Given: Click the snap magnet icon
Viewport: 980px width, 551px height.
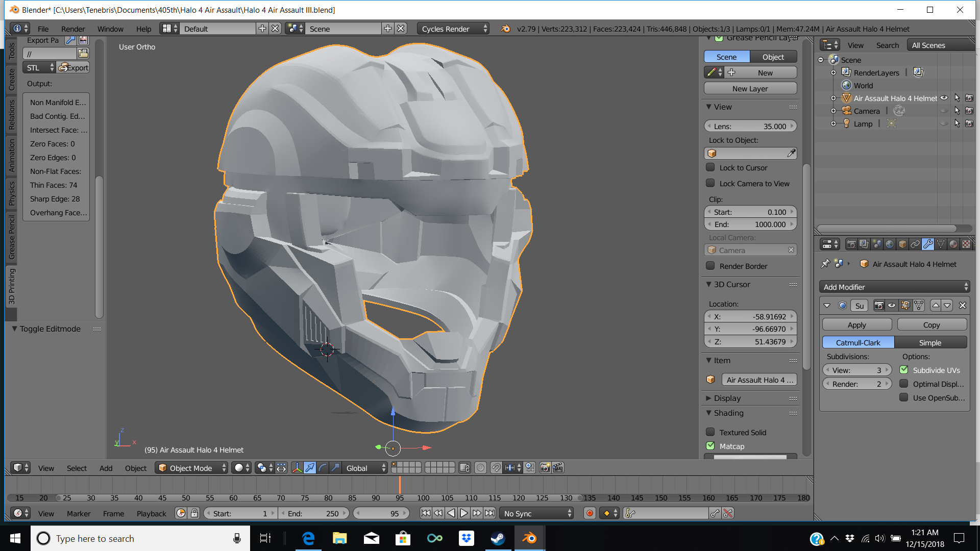Looking at the screenshot, I should 496,468.
